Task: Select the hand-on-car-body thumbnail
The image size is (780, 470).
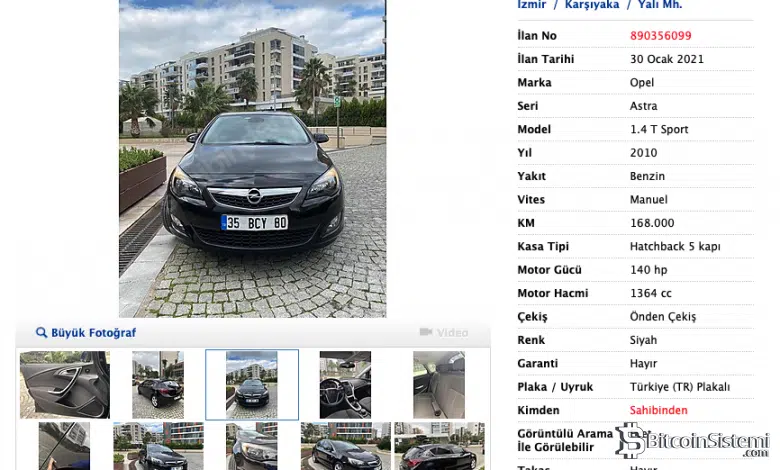Action: tap(65, 446)
